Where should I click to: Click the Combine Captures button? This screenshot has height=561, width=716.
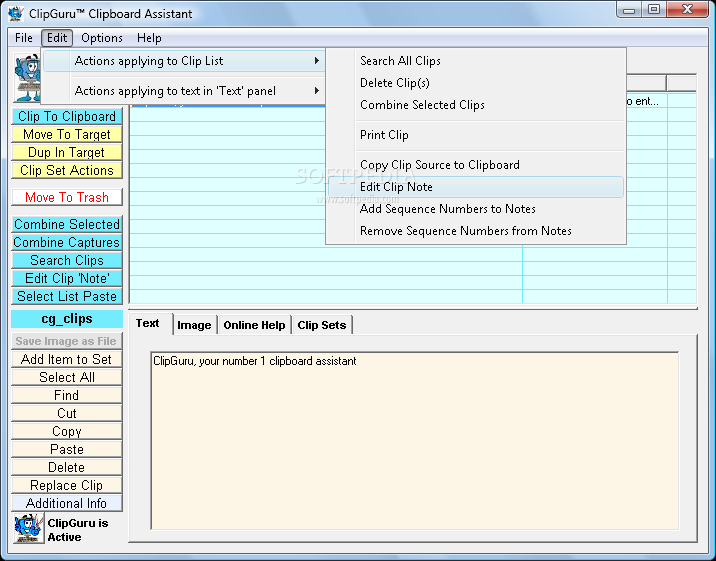pyautogui.click(x=67, y=242)
